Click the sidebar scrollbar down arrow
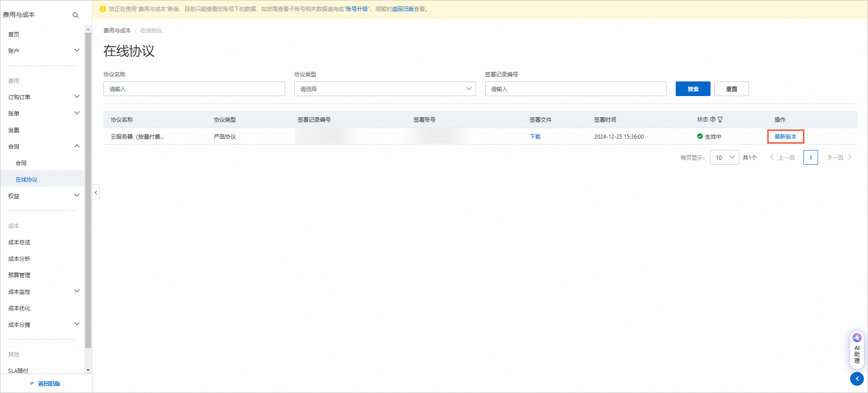 pos(88,370)
